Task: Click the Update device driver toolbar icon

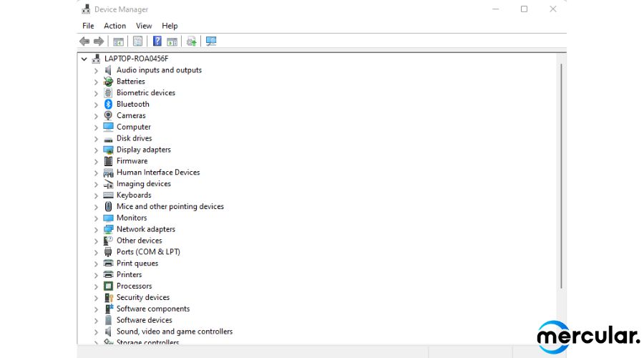Action: (191, 41)
